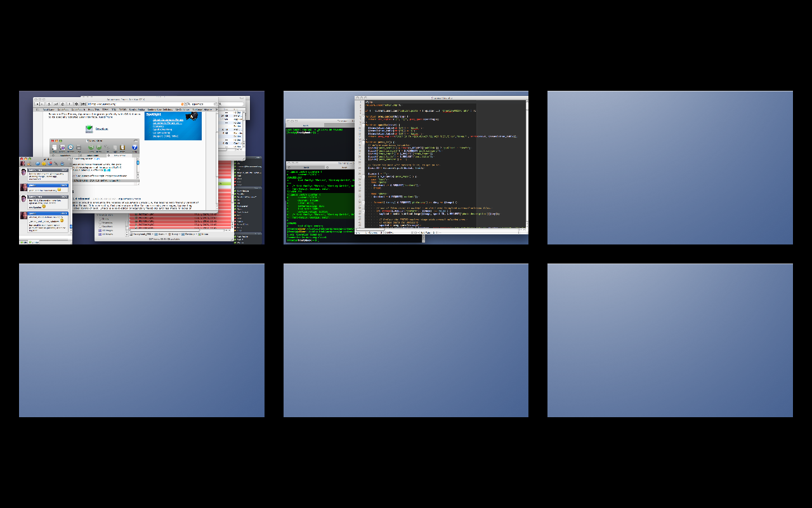Select the bash tab in upper Terminal window
This screenshot has width=812, height=508.
[305, 125]
